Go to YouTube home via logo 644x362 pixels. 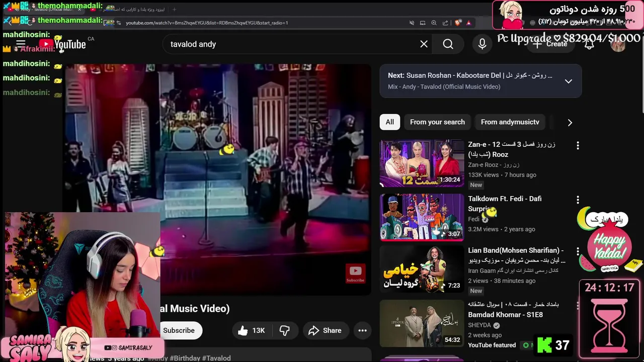click(x=63, y=44)
